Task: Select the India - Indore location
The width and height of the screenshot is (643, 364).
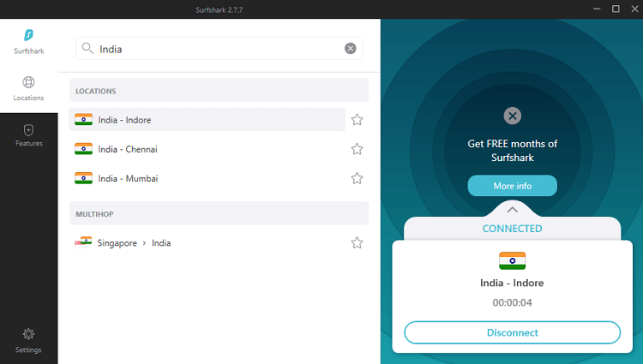Action: point(207,120)
